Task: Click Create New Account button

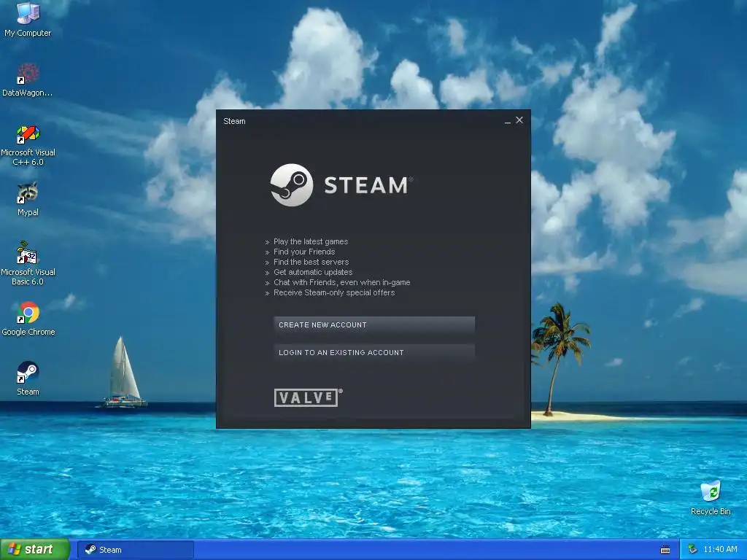Action: 374,324
